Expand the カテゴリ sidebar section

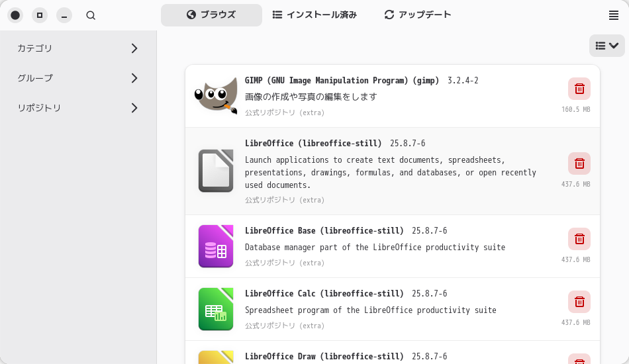coord(78,48)
